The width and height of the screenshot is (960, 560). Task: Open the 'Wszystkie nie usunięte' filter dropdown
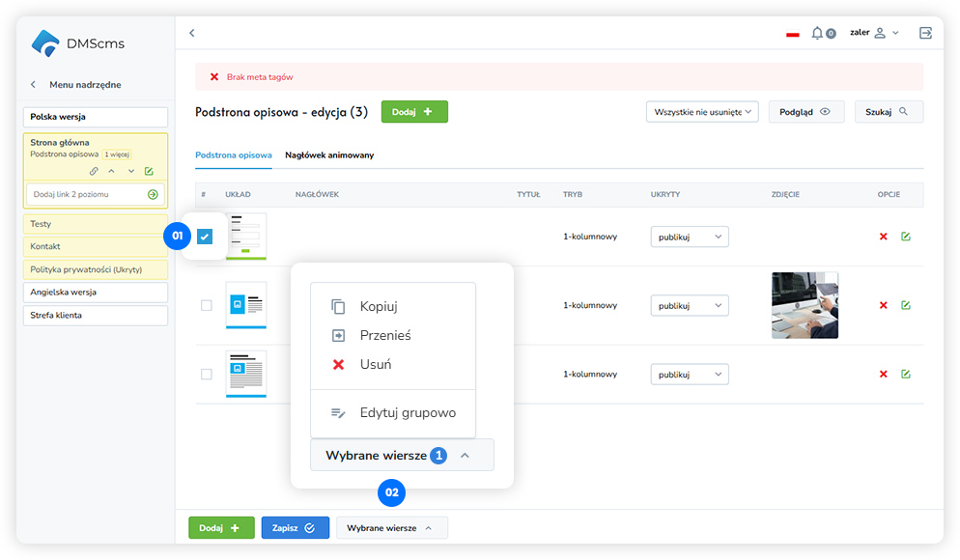[702, 112]
